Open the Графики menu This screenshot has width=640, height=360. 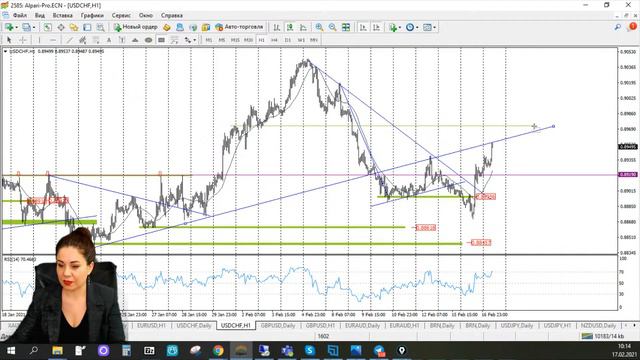click(92, 16)
